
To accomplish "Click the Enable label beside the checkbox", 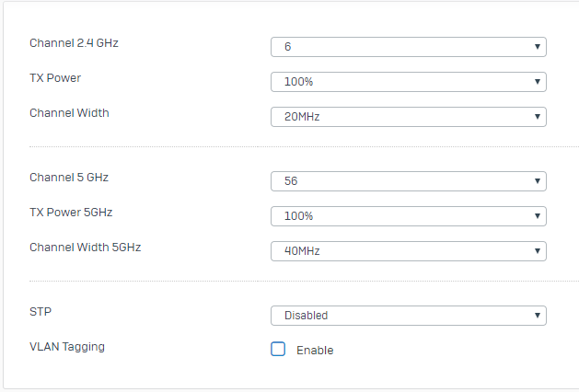I will pos(315,351).
